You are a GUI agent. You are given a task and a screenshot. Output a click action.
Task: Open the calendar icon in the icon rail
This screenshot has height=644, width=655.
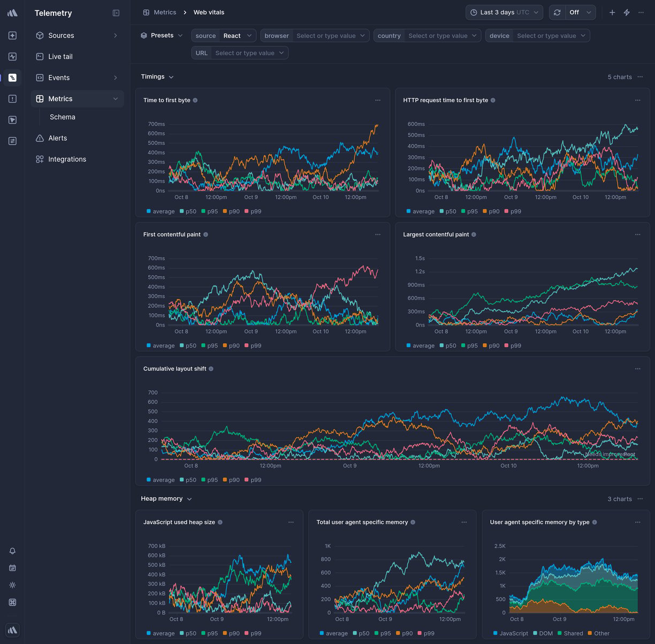(x=12, y=568)
